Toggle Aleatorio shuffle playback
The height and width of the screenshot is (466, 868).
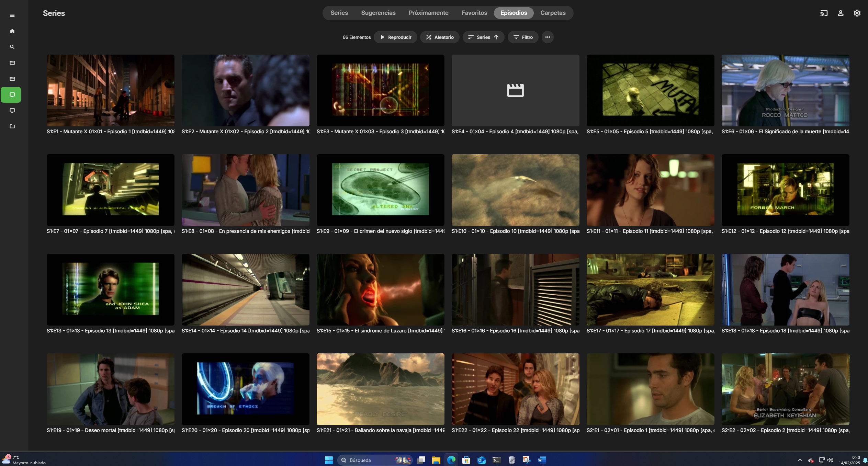click(440, 37)
